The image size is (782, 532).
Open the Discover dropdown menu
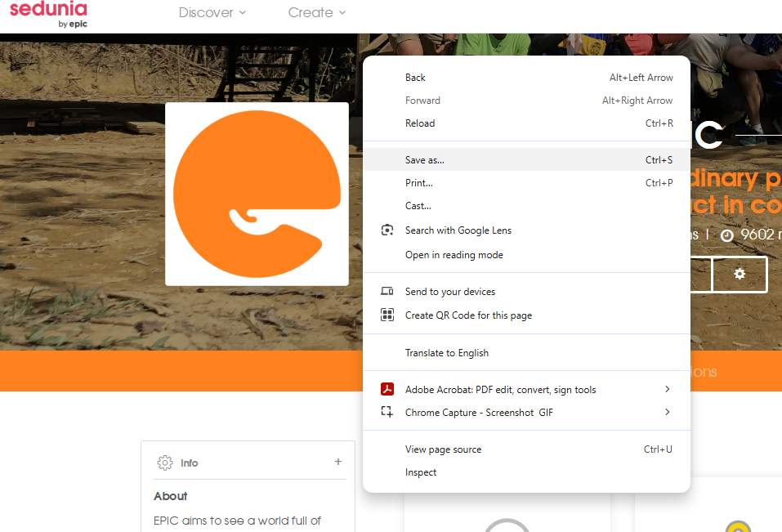(212, 13)
